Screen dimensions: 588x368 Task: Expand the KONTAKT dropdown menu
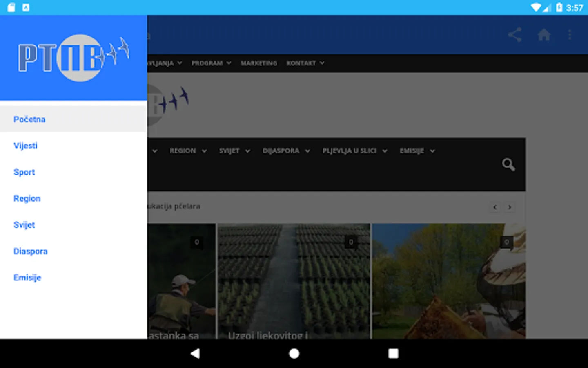coord(305,63)
